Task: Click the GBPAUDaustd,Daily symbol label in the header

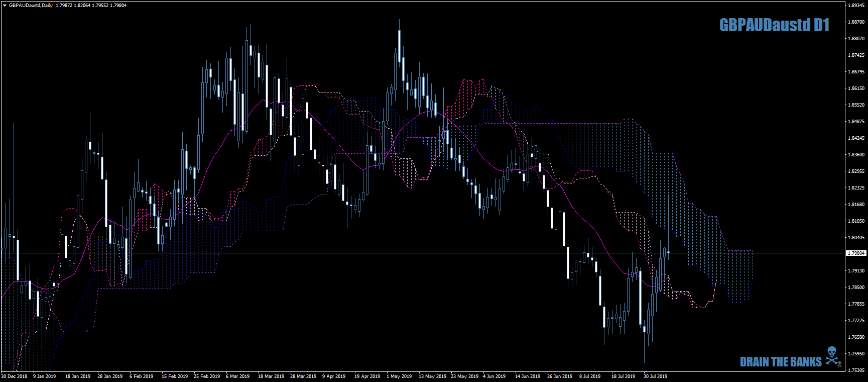Action: [x=31, y=6]
